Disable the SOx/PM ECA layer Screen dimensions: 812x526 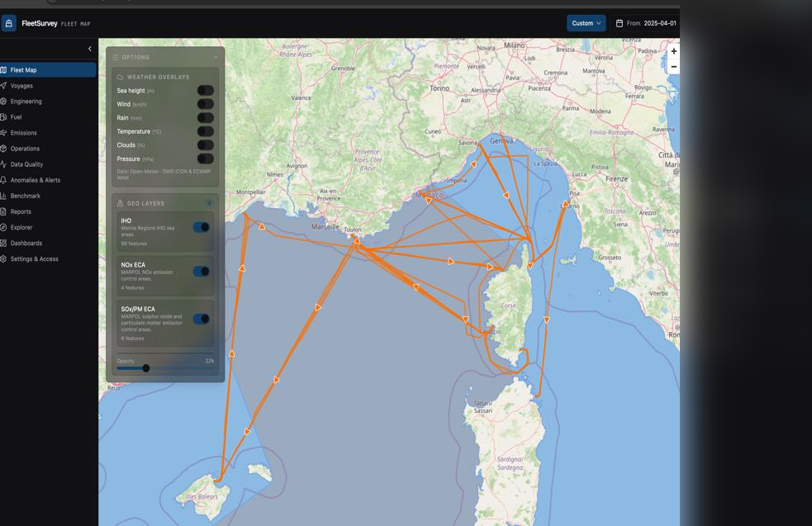point(202,319)
